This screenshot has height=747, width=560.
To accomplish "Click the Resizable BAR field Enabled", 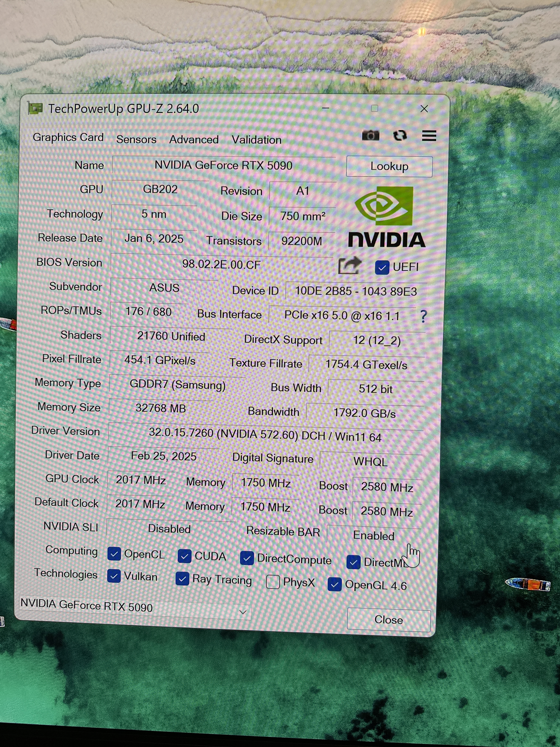I will pos(374,536).
